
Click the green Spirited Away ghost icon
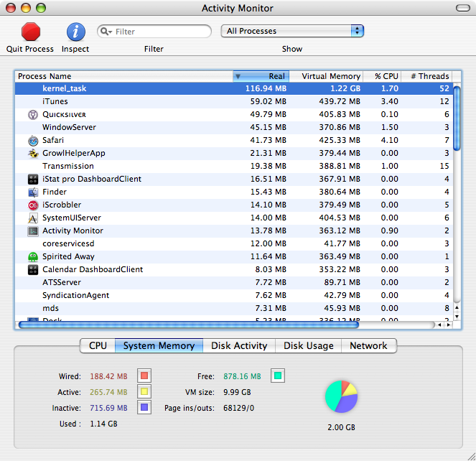pyautogui.click(x=33, y=257)
